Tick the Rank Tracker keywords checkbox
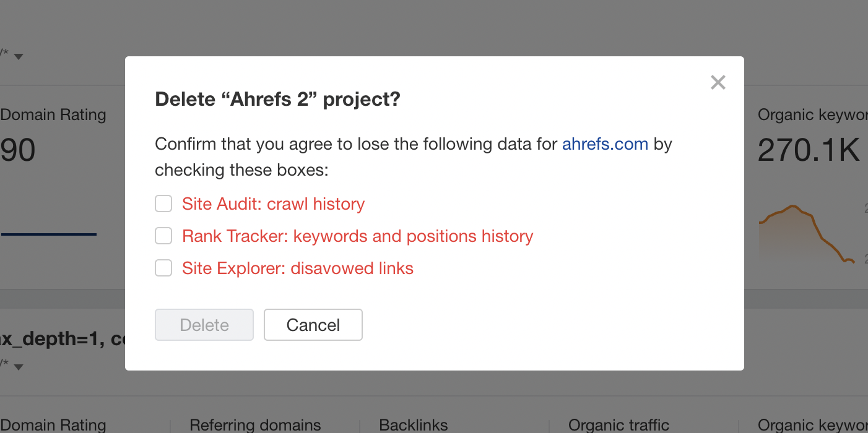868x433 pixels. (x=163, y=236)
